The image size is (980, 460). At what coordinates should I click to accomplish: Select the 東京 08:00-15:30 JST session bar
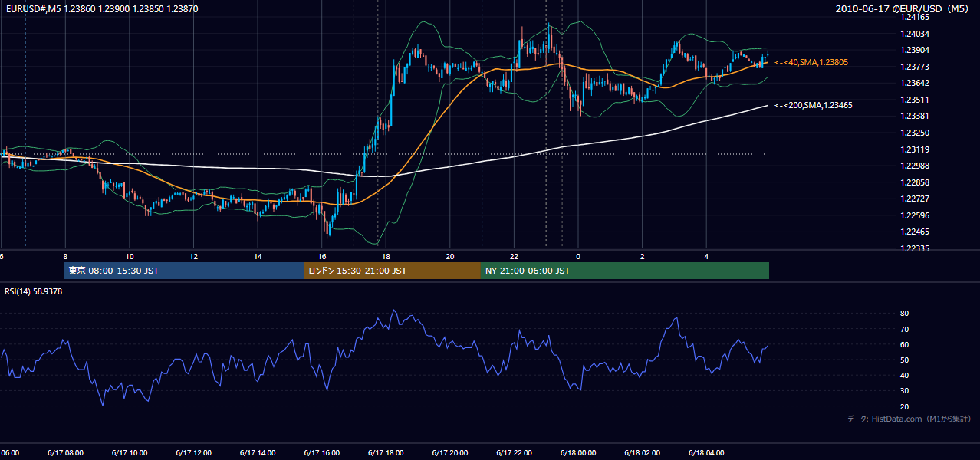click(184, 271)
